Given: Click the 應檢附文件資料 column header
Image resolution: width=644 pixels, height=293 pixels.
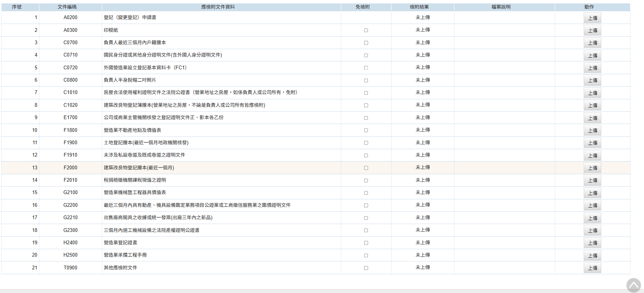Looking at the screenshot, I should (218, 7).
